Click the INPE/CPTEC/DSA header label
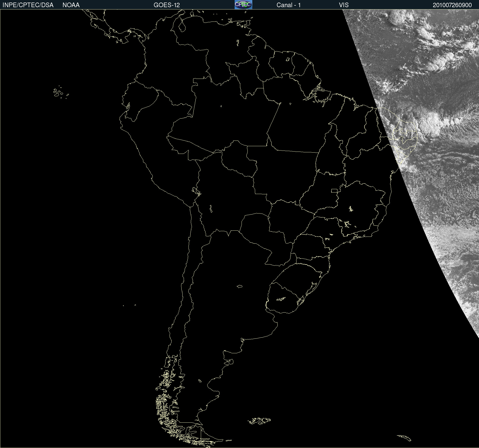479x448 pixels. click(28, 5)
